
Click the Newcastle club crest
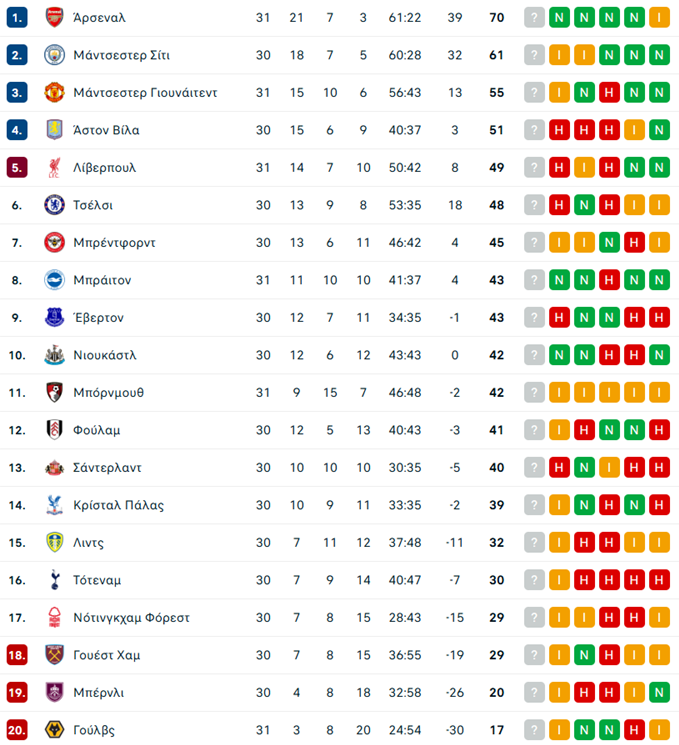tap(54, 355)
